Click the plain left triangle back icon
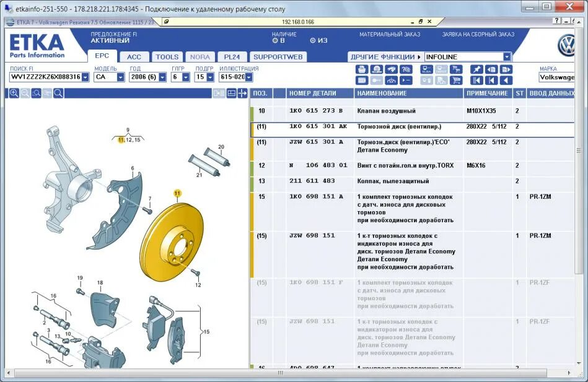This screenshot has height=382, width=588. tap(506, 80)
